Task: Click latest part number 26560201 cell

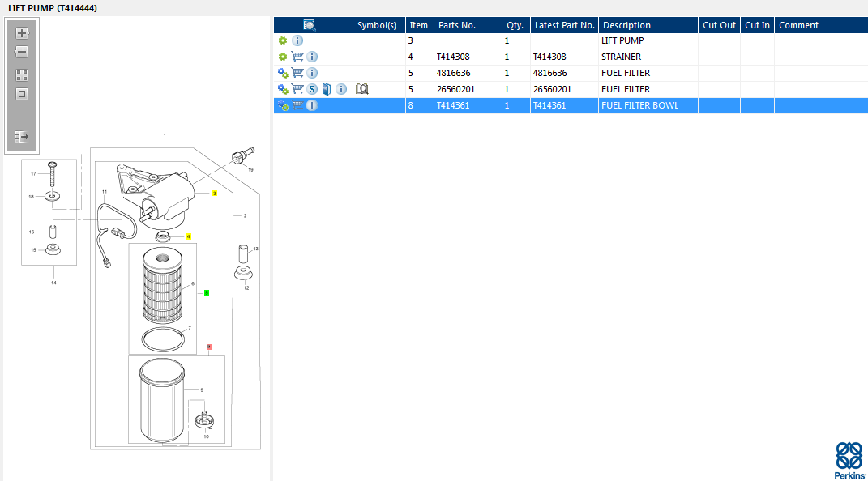Action: 564,88
